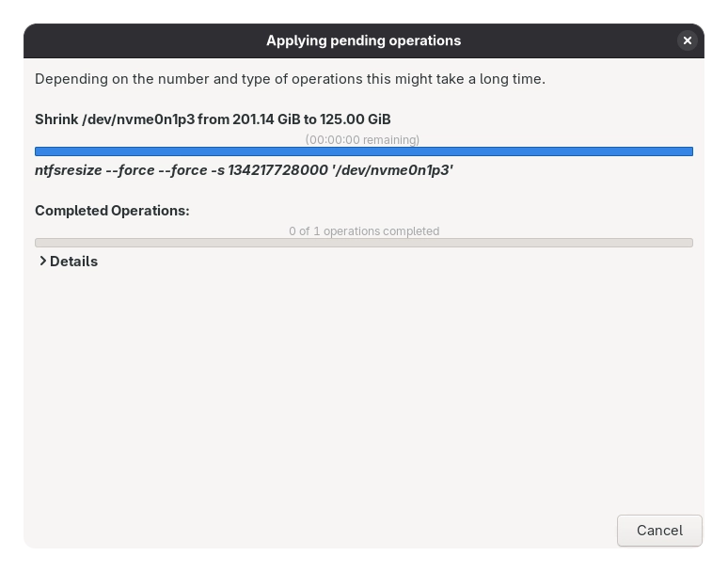This screenshot has height=572, width=728.
Task: Click the 'ntfsresize' command name
Action: pos(68,170)
